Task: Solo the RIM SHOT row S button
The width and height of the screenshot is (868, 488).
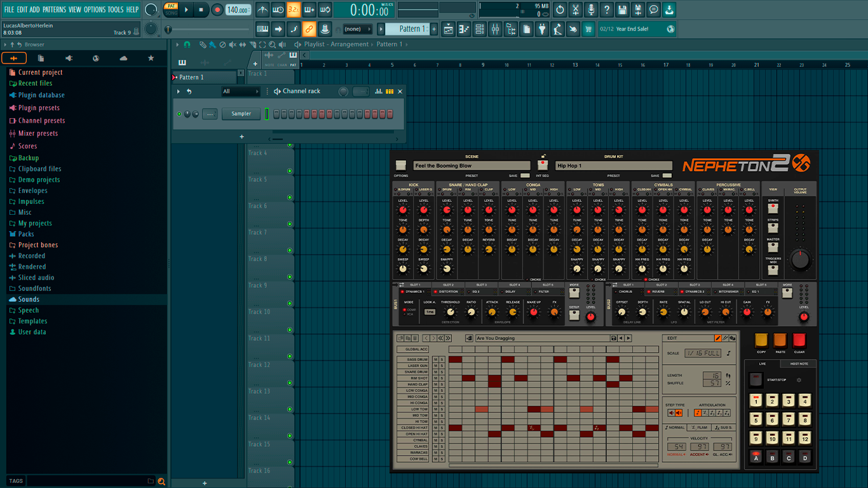Action: 442,378
